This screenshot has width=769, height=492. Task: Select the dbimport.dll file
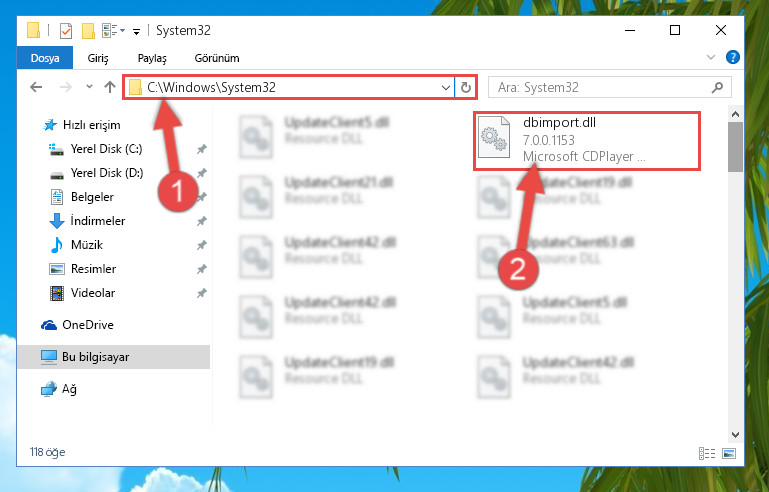click(x=587, y=141)
